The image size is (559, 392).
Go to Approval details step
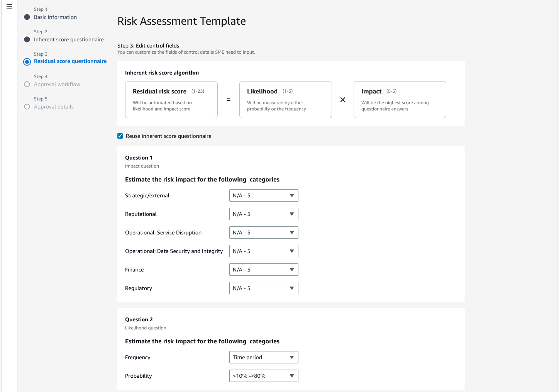click(54, 107)
